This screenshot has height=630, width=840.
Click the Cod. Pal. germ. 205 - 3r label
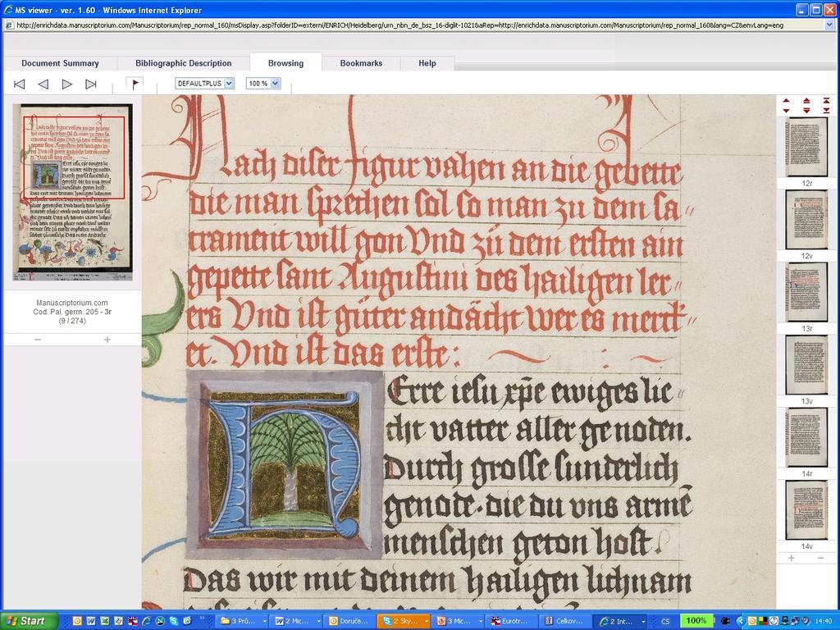72,312
